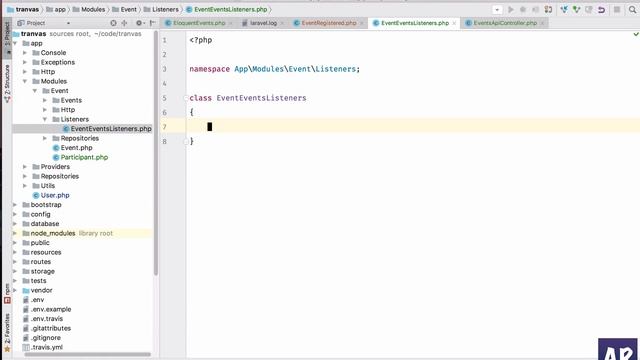Click the Collapse All icon in Project panel
The image size is (640, 360).
coord(124,23)
